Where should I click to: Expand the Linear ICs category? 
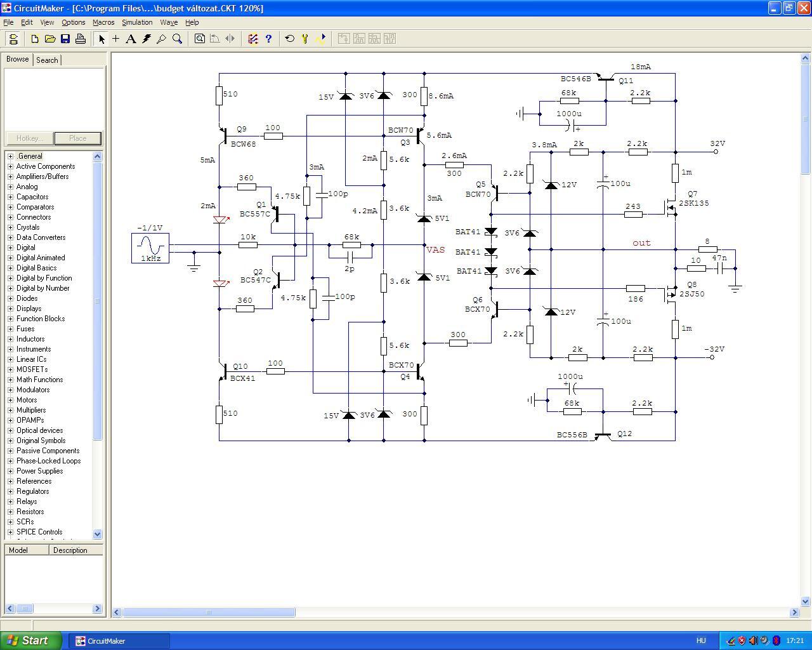click(10, 359)
